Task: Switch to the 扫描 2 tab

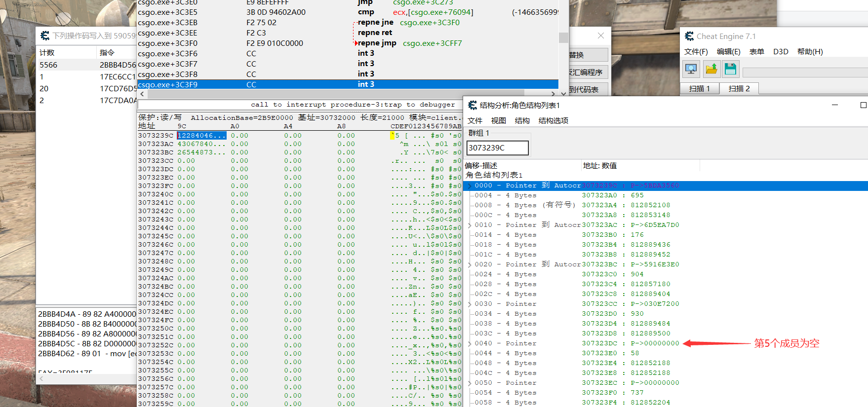Action: click(739, 88)
